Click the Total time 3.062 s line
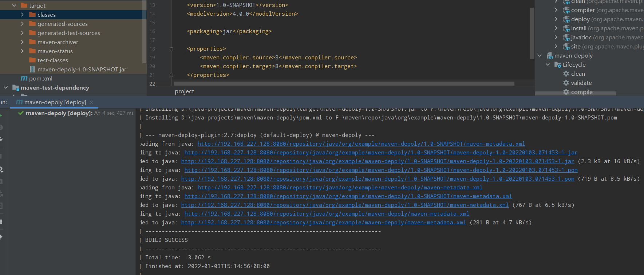The image size is (644, 275). click(178, 258)
